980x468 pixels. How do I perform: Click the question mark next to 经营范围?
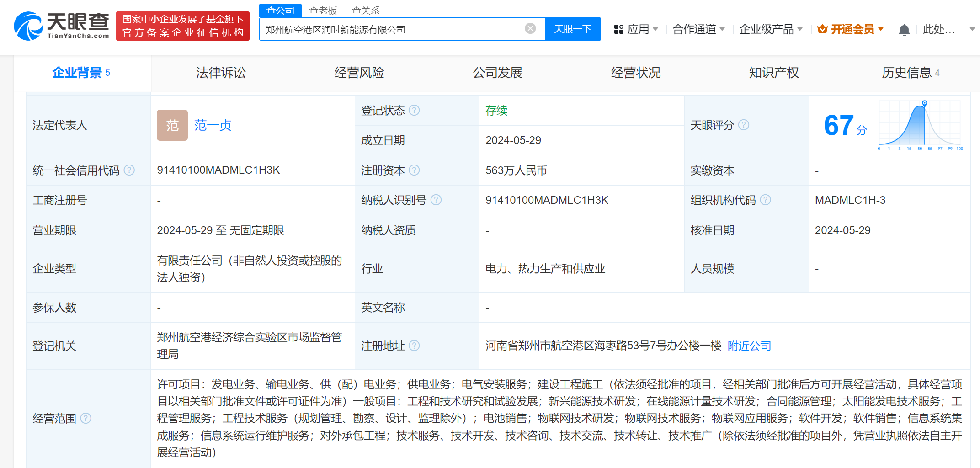86,418
